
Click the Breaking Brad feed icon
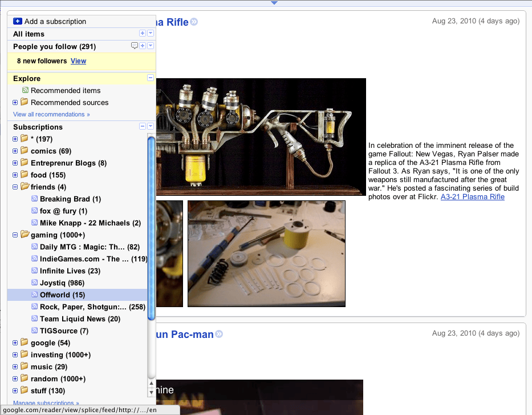click(34, 198)
